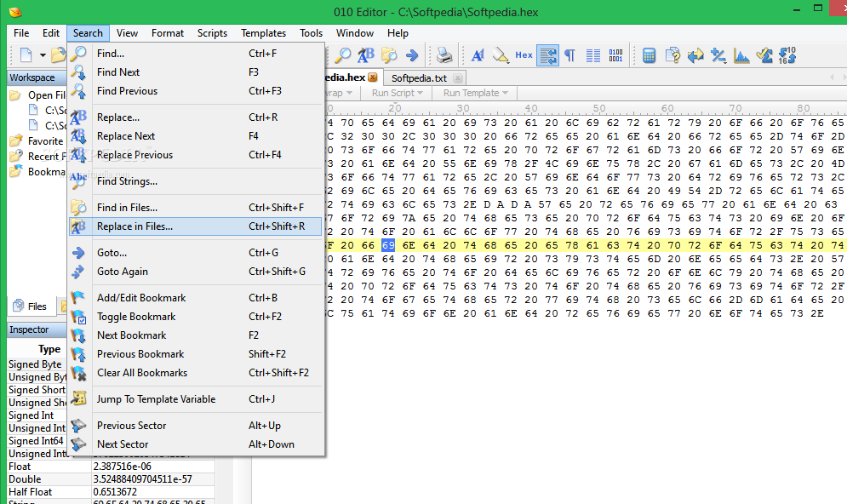Choose Toggle Bookmark menu entry
847x504 pixels.
[196, 317]
